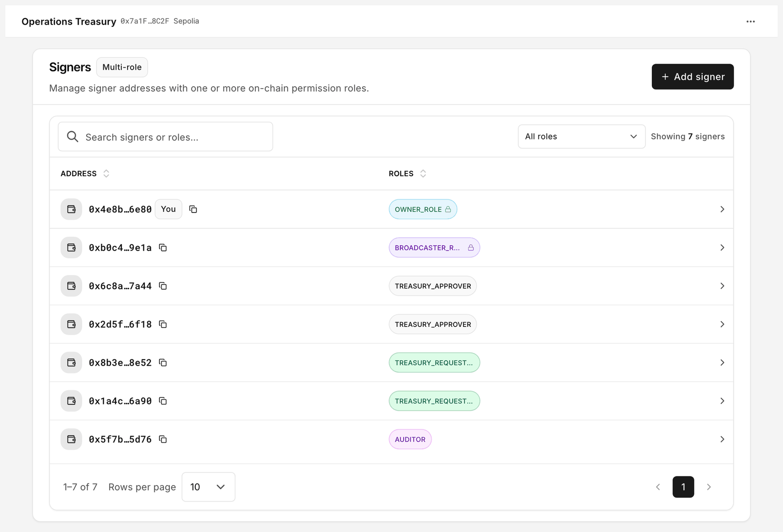Copy address 0x1a4c…6a90

coord(163,401)
